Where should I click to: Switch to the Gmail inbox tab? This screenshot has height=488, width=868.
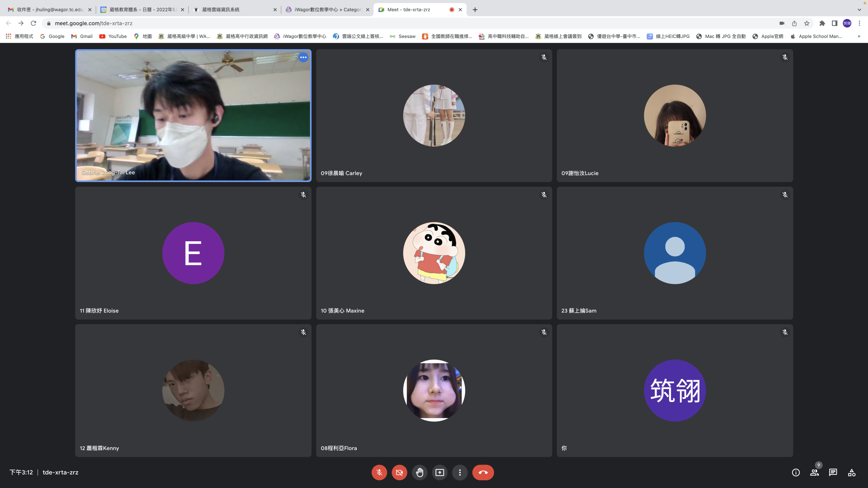50,9
